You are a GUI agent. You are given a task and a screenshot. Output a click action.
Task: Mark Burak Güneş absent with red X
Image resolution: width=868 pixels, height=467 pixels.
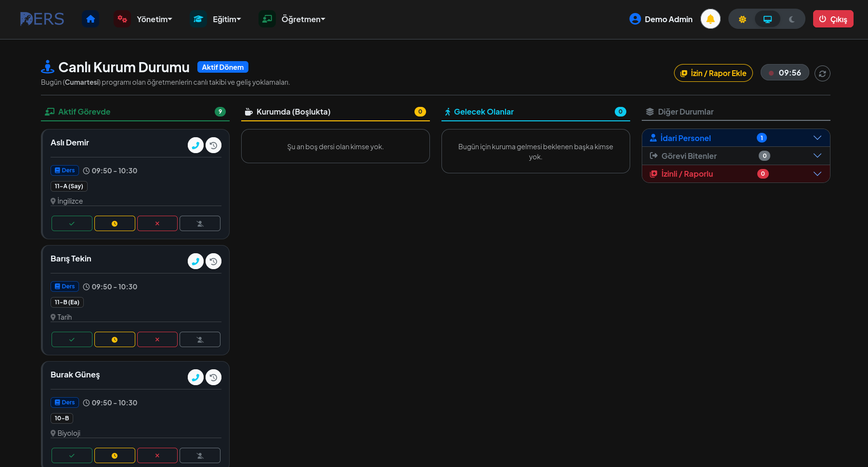157,455
